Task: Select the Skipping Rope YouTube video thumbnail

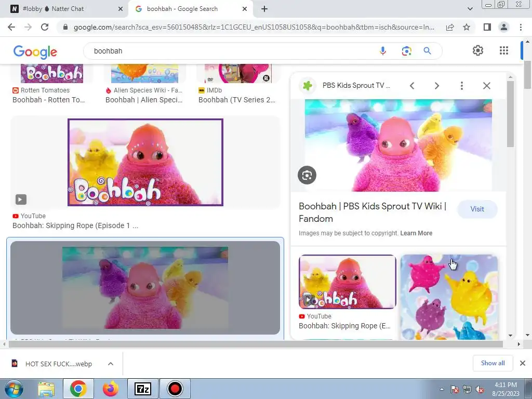Action: 145,162
